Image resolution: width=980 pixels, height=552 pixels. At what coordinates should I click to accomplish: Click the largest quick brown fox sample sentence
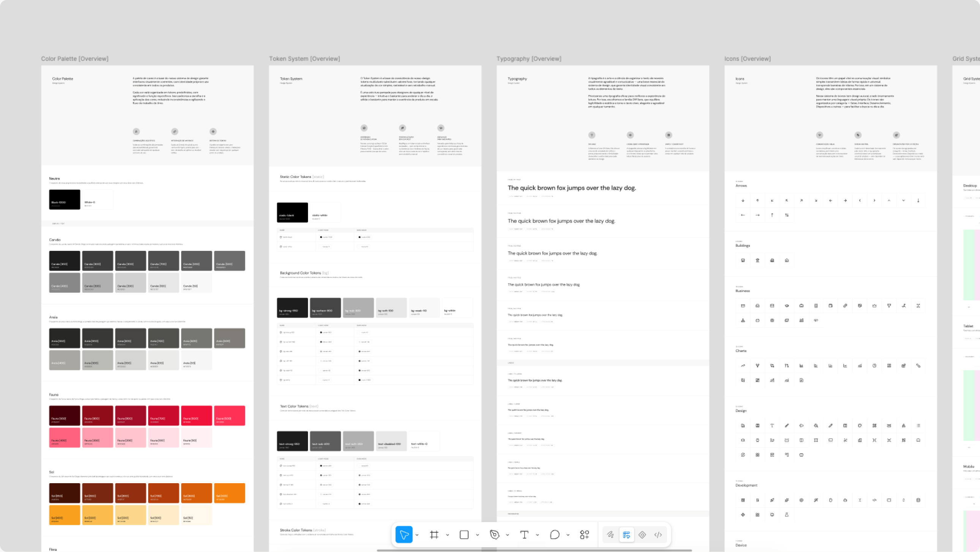click(571, 188)
